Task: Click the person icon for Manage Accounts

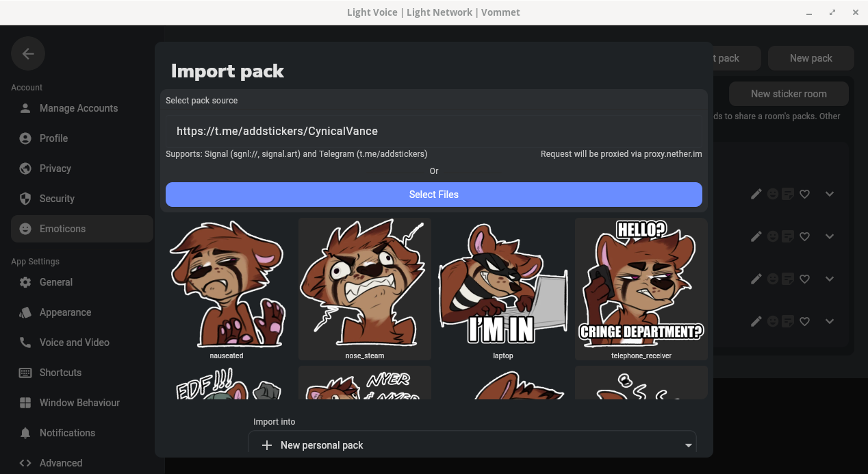Action: (25, 108)
